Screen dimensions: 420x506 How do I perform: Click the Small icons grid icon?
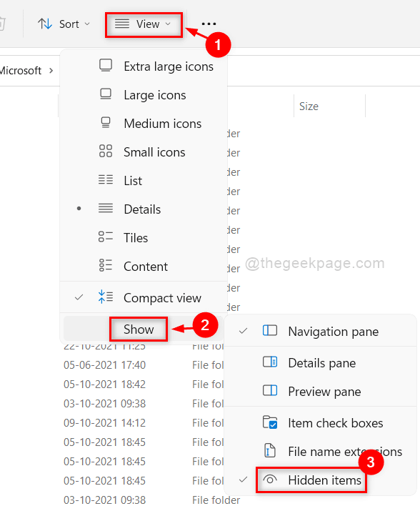[x=106, y=151]
